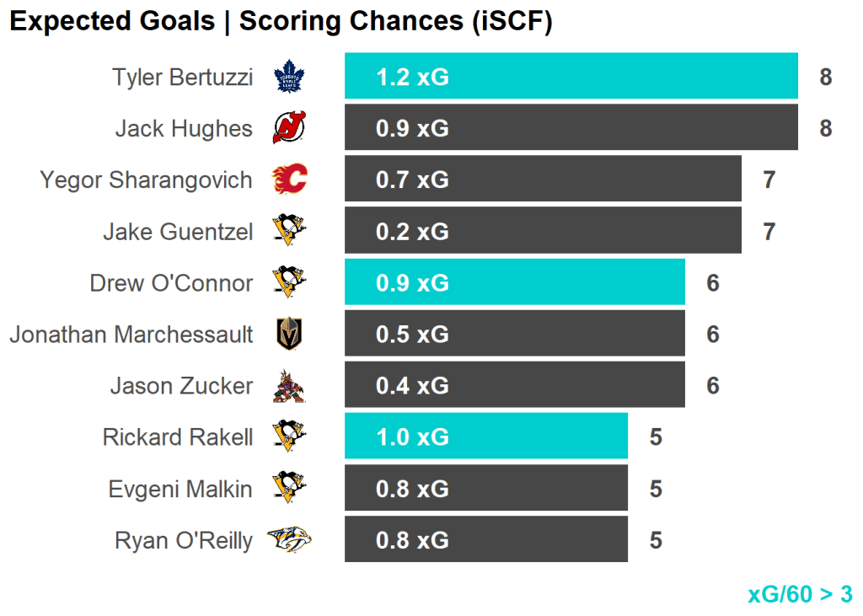Select Jason Zucker's 0.4 xG bar
Viewport: 863px width, 616px height.
[514, 385]
